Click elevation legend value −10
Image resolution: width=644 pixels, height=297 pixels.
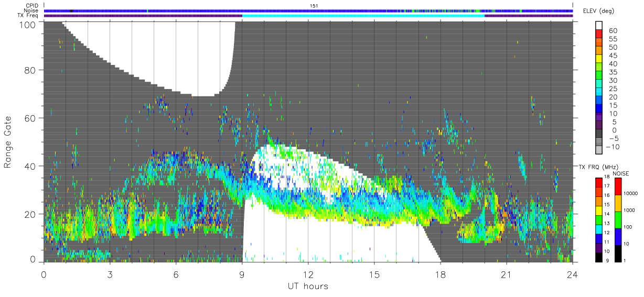(x=613, y=147)
